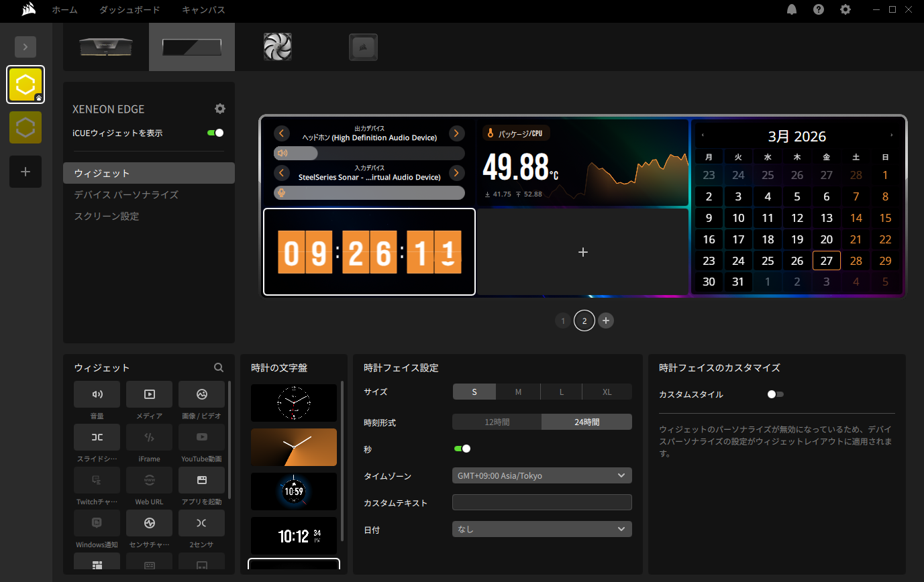924x582 pixels.
Task: Choose the 画像 / ビデオ widget icon
Action: coord(201,394)
